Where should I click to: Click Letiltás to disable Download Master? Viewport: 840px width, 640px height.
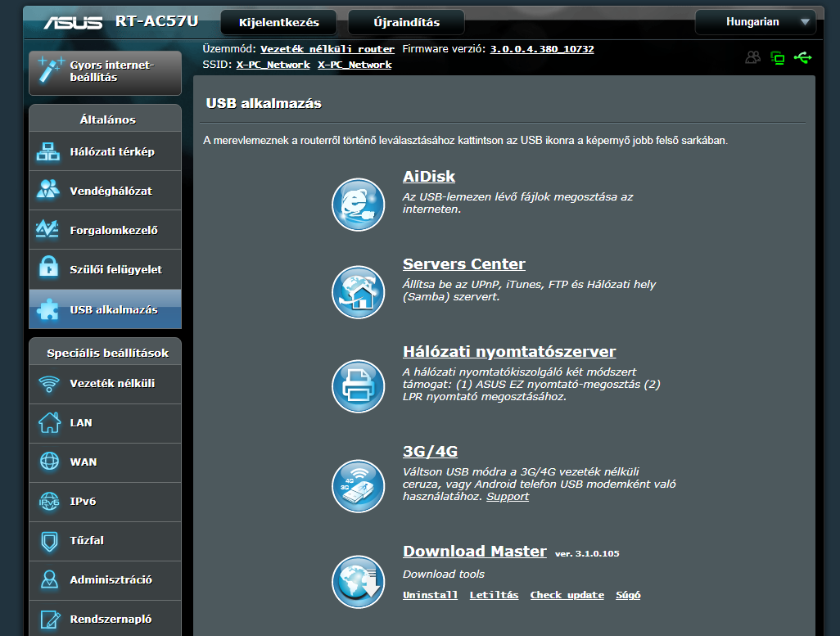(x=494, y=595)
